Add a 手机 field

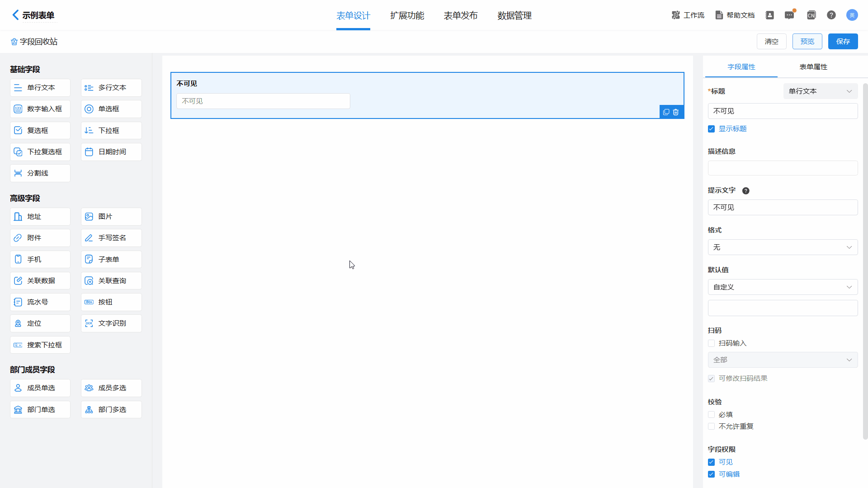click(40, 260)
